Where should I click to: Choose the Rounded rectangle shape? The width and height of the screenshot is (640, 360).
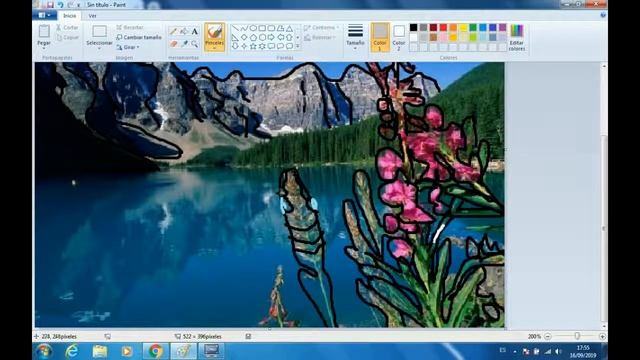271,28
